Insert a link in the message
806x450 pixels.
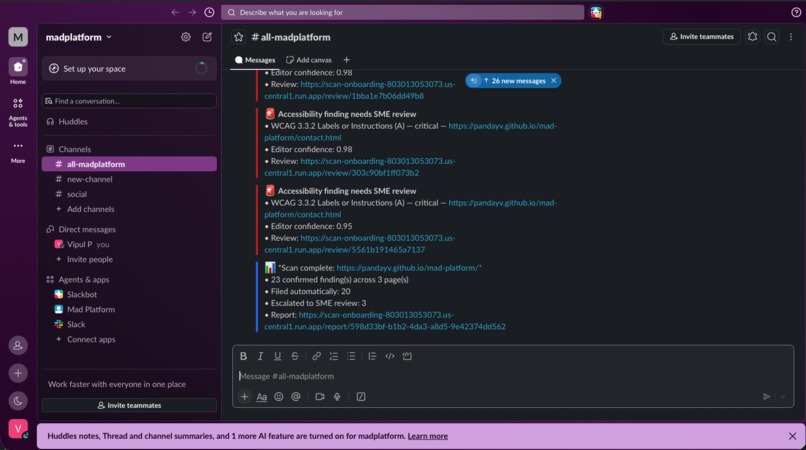pos(317,356)
